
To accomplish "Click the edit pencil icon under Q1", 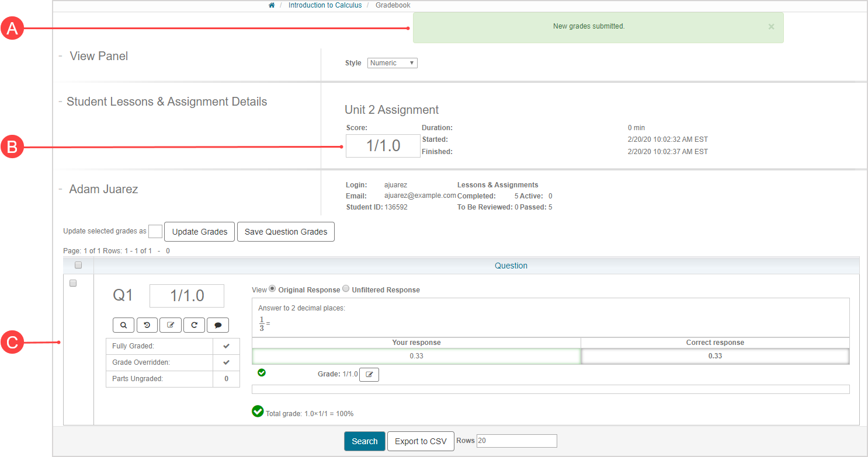I will (x=171, y=325).
